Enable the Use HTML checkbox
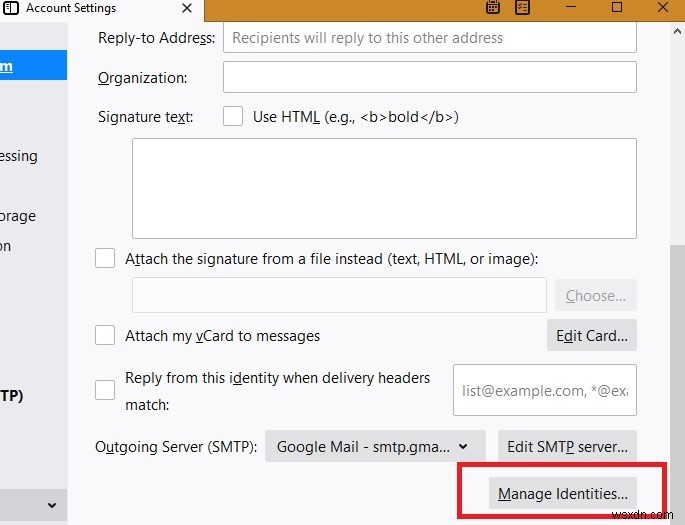 tap(233, 117)
